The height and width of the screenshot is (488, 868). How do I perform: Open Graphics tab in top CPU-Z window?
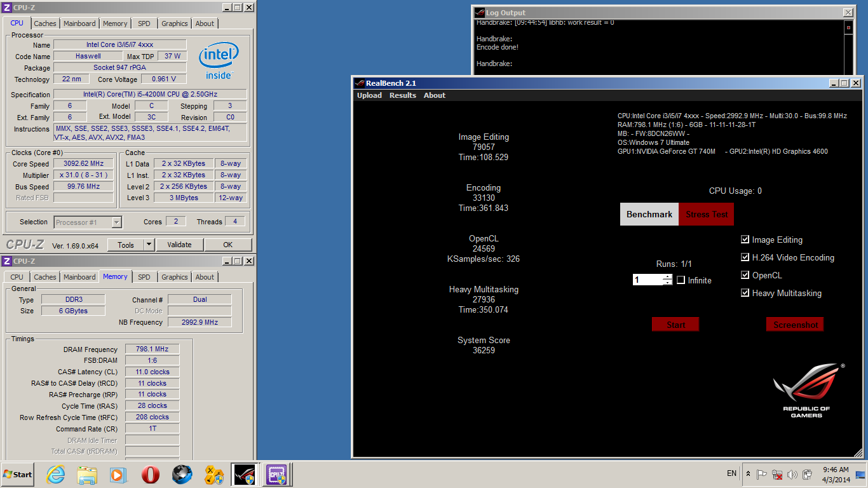[175, 24]
